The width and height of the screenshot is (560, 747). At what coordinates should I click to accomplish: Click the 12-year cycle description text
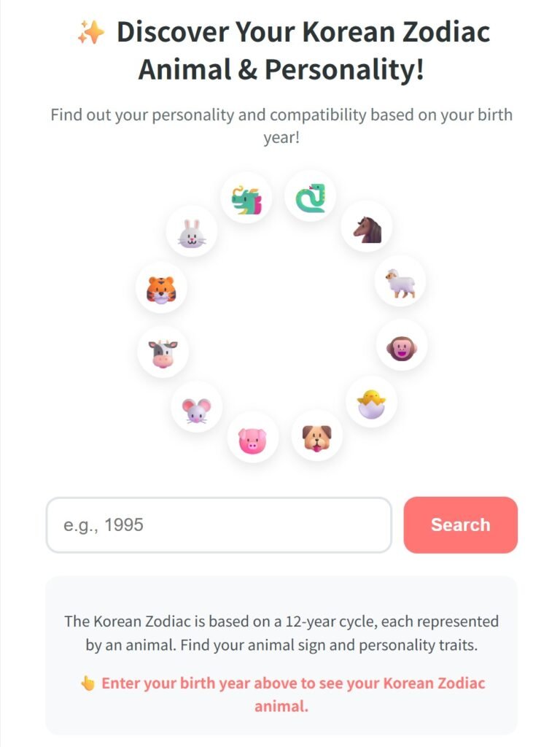[280, 632]
